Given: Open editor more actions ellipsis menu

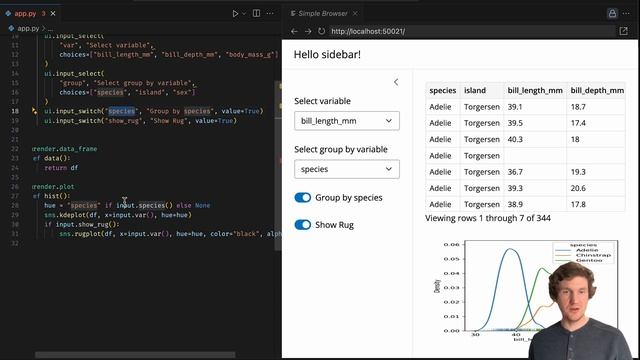Looking at the screenshot, I should tap(270, 13).
